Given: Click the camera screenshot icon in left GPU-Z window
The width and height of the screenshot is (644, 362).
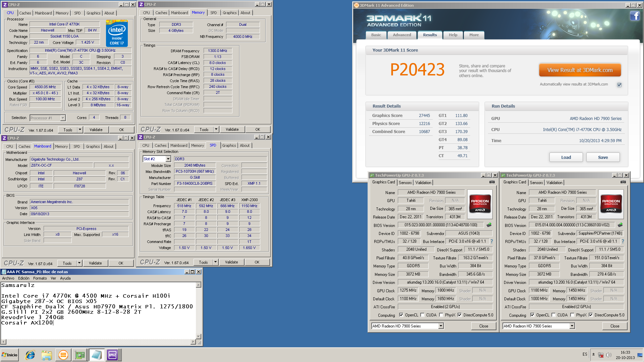Looking at the screenshot, I should click(492, 182).
